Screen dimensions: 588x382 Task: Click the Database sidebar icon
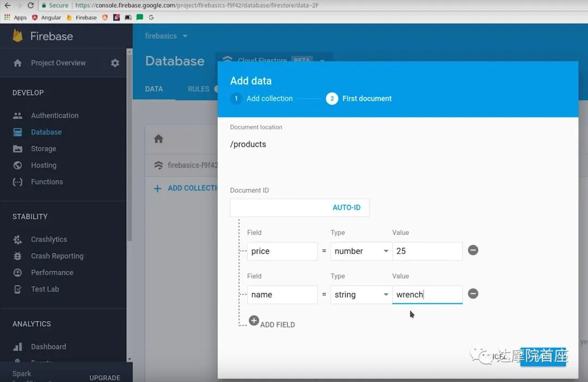point(17,132)
